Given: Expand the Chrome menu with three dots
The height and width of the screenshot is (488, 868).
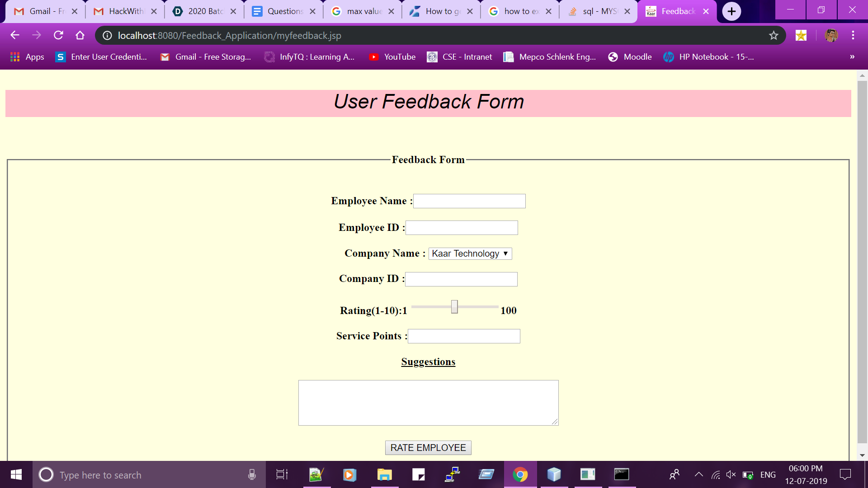Looking at the screenshot, I should pyautogui.click(x=853, y=35).
